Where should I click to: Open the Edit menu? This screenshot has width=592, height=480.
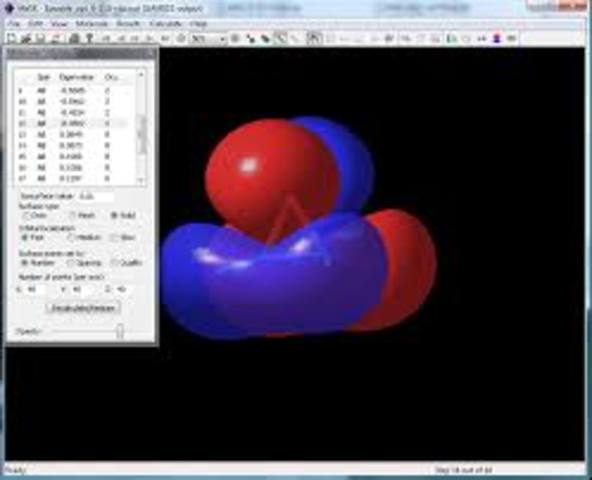click(35, 24)
